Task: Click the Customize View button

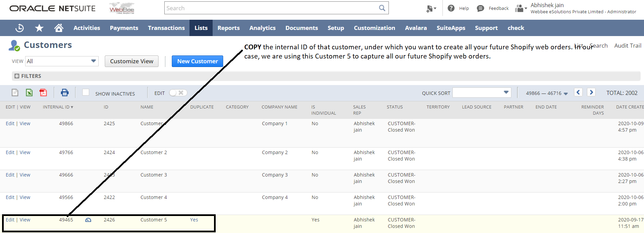Action: tap(132, 61)
